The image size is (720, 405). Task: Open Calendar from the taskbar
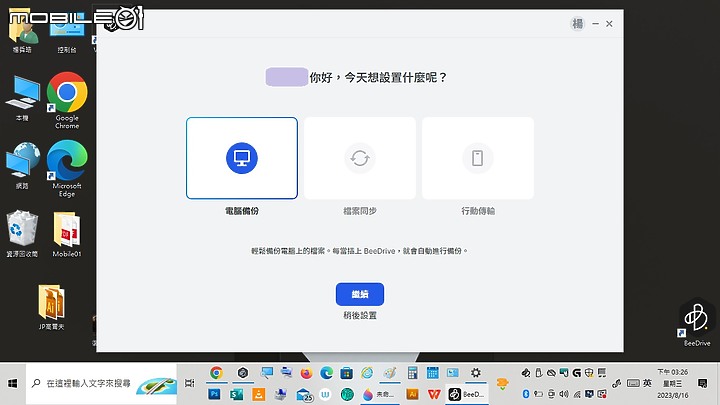[x=432, y=373]
